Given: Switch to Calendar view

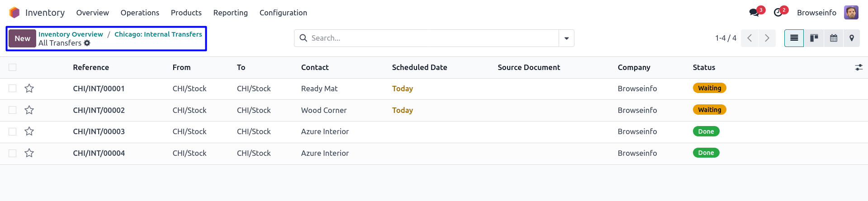Looking at the screenshot, I should 833,38.
